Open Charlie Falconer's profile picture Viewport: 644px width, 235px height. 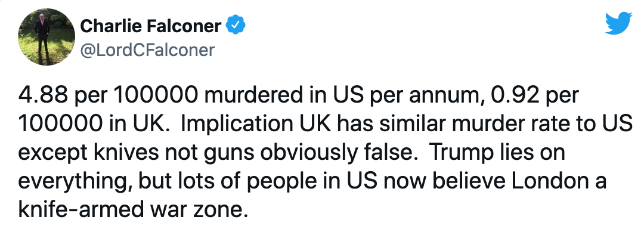tap(47, 36)
